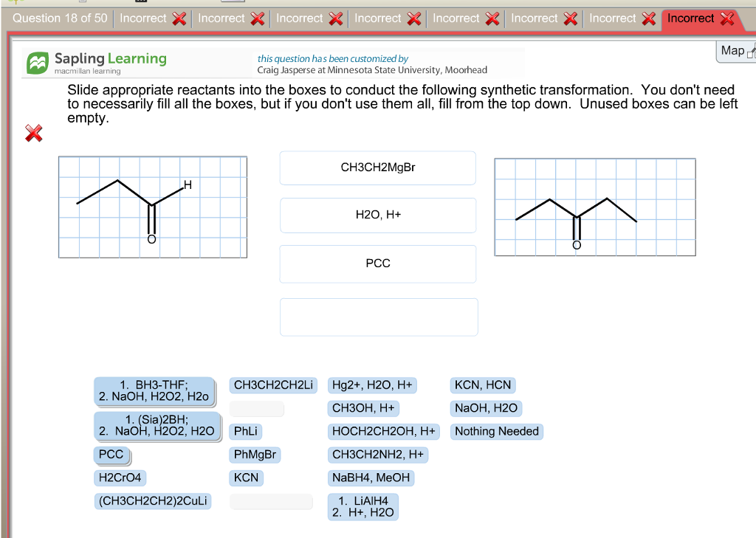Screen dimensions: 756x538
Task: Select the Nothing Needed reagent tile
Action: (496, 432)
